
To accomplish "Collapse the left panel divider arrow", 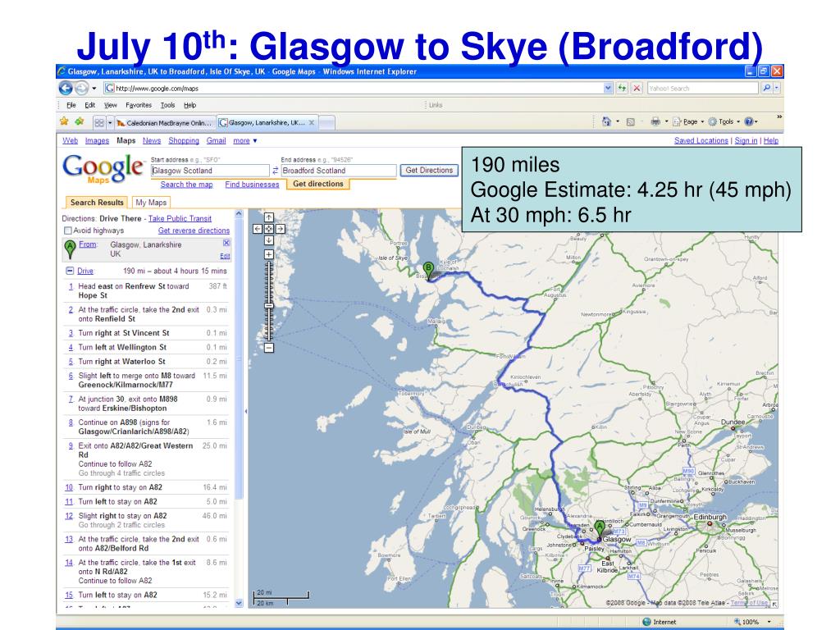I will [246, 411].
